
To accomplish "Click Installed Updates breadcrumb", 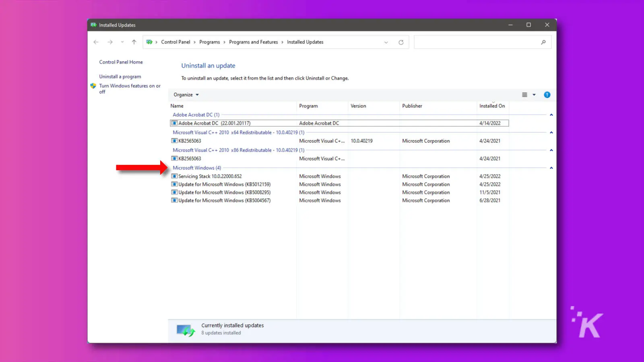I will pos(305,42).
